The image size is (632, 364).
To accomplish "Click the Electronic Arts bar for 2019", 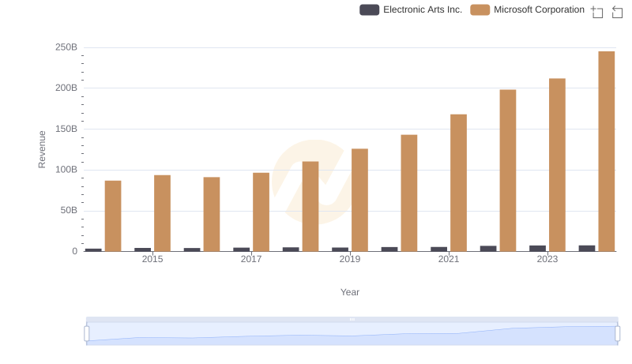I will click(340, 250).
